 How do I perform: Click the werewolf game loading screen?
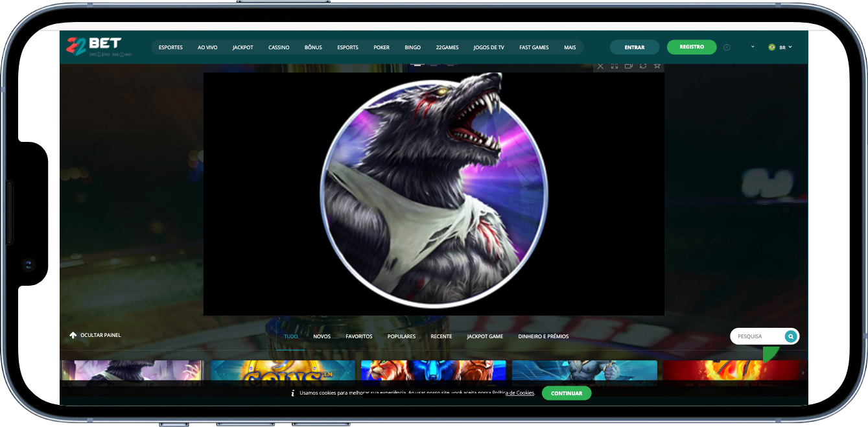(434, 194)
